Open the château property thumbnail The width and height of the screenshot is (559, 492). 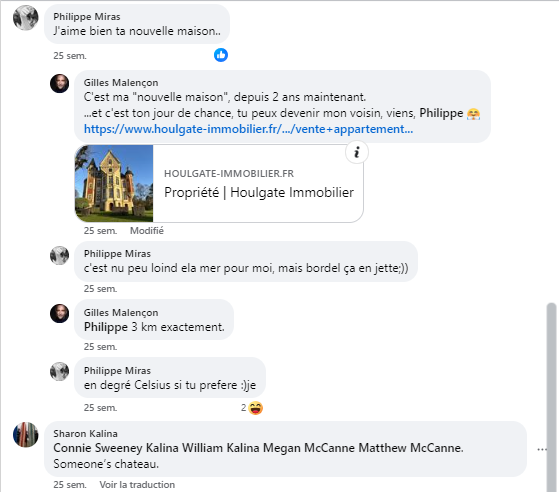point(114,184)
